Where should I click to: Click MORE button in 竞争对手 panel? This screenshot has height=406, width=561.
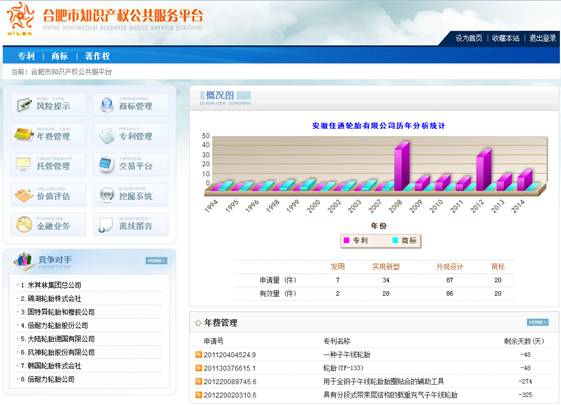point(156,260)
